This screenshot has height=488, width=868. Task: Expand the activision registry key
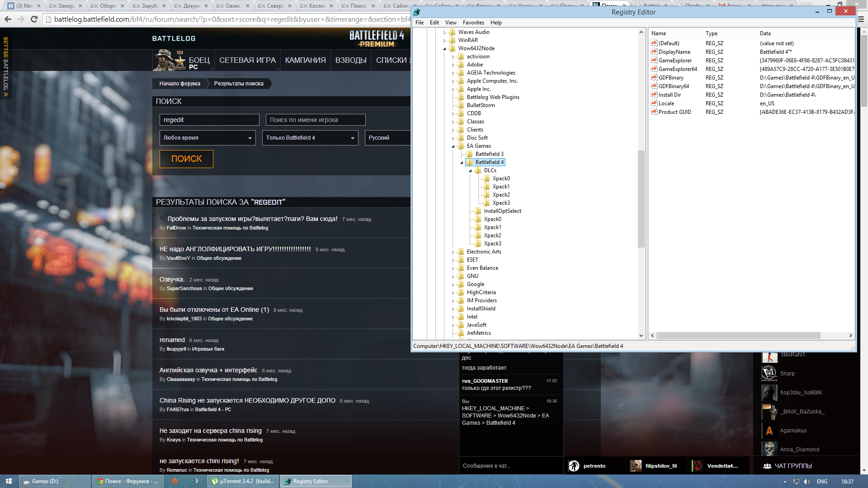(x=453, y=57)
